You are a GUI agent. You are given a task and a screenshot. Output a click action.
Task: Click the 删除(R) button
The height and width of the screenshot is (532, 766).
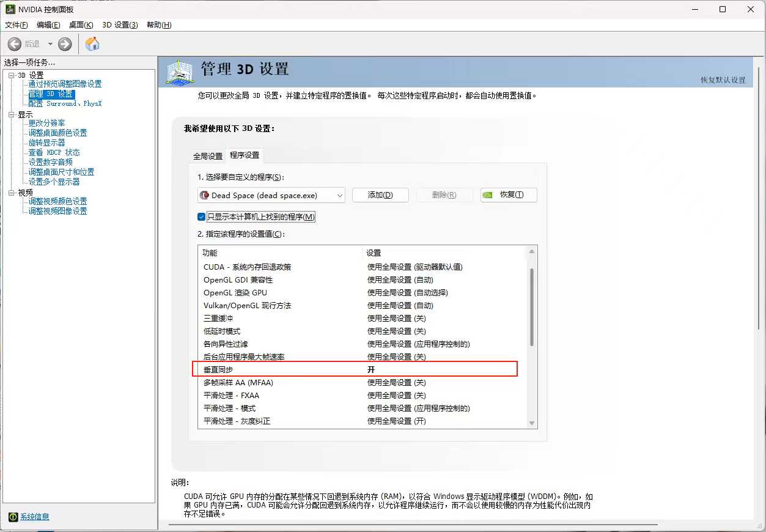[x=444, y=195]
